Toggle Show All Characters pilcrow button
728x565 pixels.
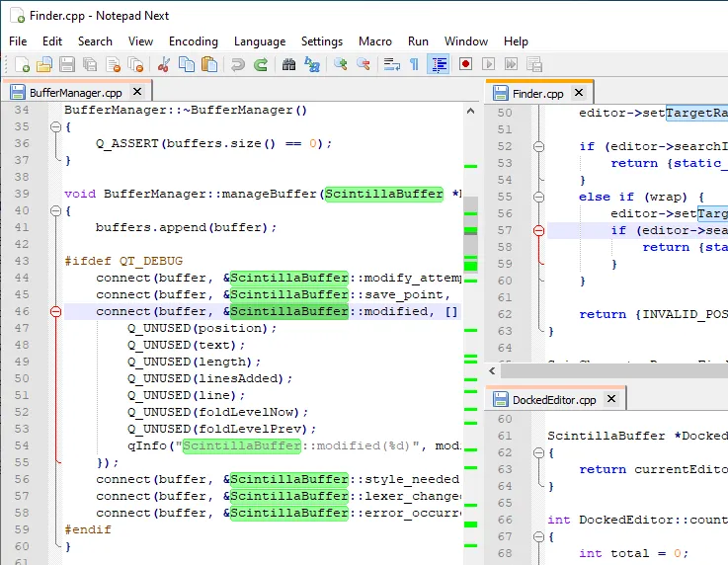(414, 65)
